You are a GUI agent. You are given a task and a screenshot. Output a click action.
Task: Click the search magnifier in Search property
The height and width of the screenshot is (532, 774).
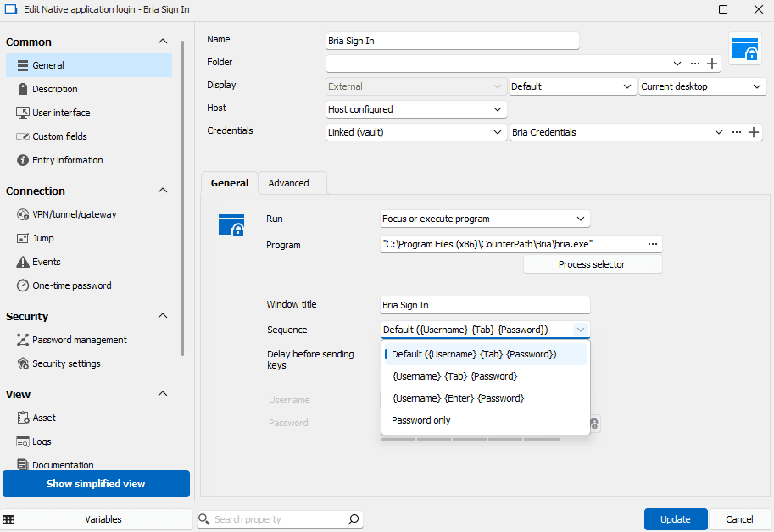click(354, 519)
